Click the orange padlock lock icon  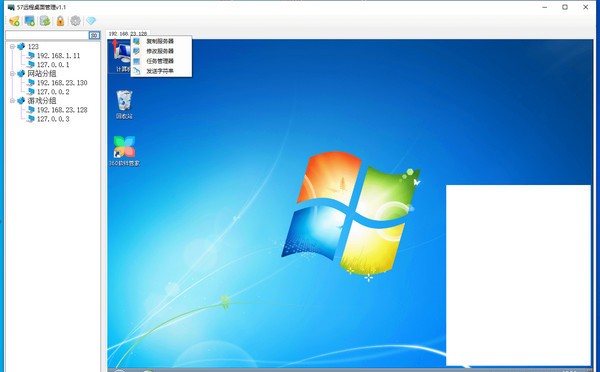tap(60, 21)
